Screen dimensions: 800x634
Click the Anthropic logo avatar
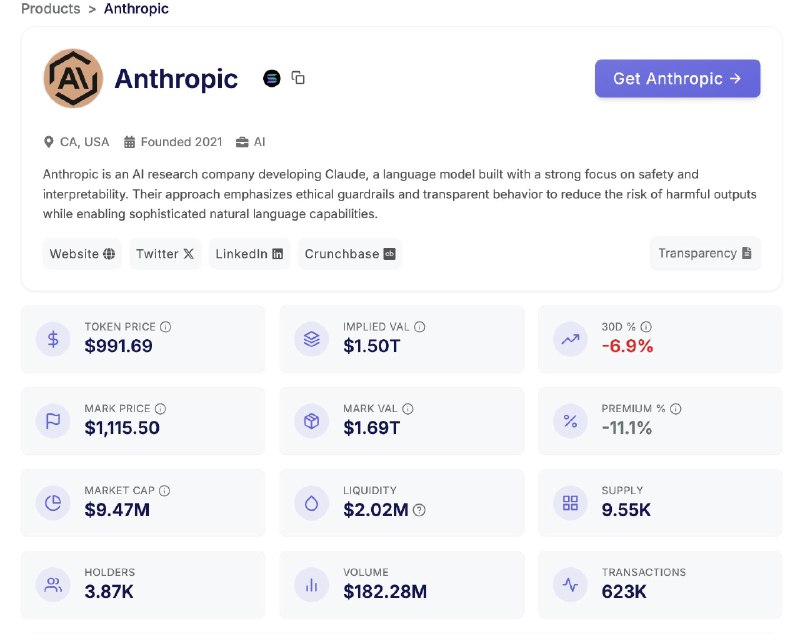73,78
